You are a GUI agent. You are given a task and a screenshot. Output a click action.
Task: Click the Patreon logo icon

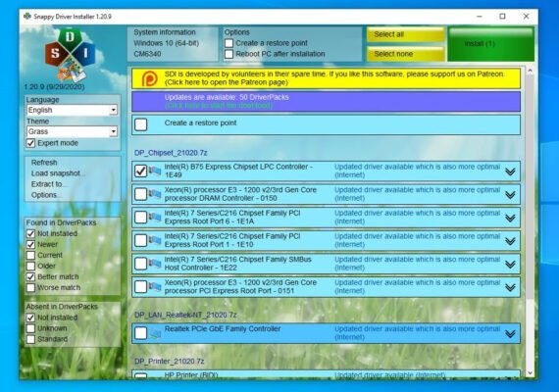tap(149, 78)
